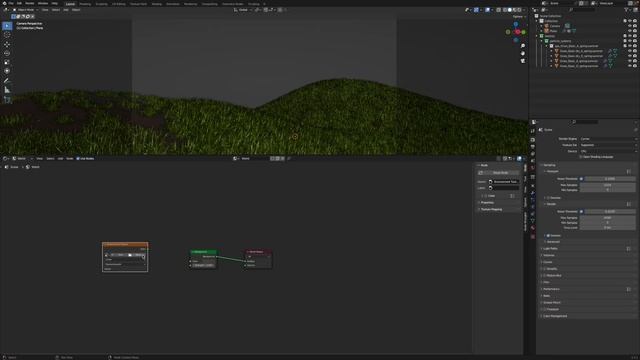The image size is (640, 360).
Task: Toggle Viewport Noise Threshold checkbox
Action: [x=581, y=179]
